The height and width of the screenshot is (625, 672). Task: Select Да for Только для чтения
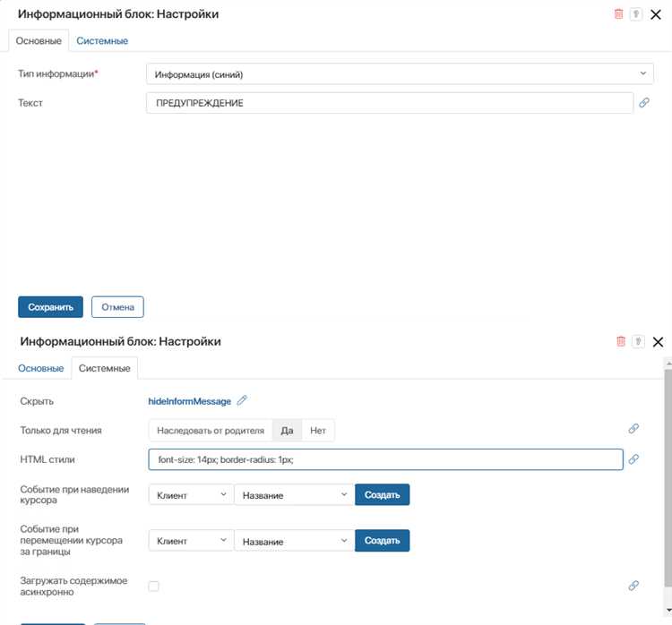pos(287,431)
